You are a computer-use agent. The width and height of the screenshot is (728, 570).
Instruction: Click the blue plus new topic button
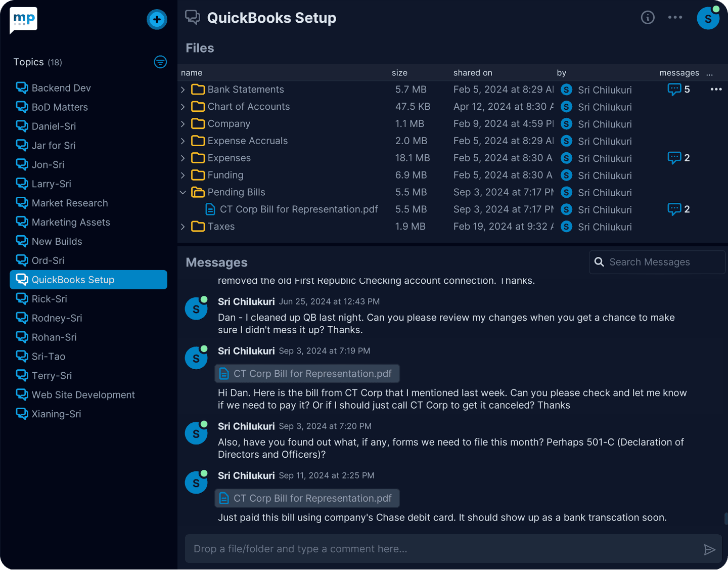point(157,20)
